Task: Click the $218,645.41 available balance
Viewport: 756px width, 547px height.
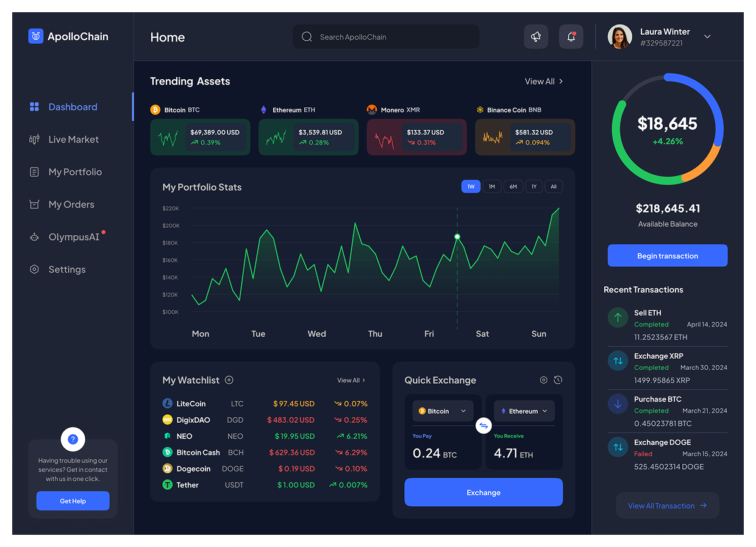Action: (668, 208)
